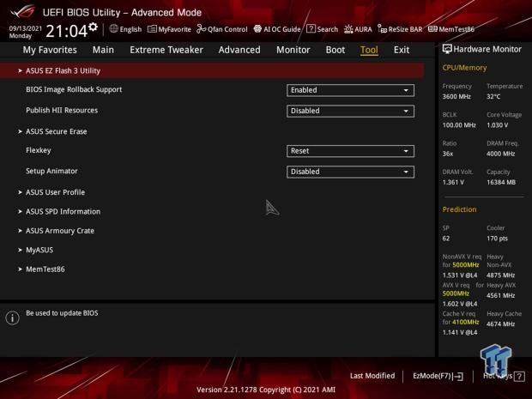
Task: Click the 4000 MHz DRAM frequency value
Action: click(500, 154)
